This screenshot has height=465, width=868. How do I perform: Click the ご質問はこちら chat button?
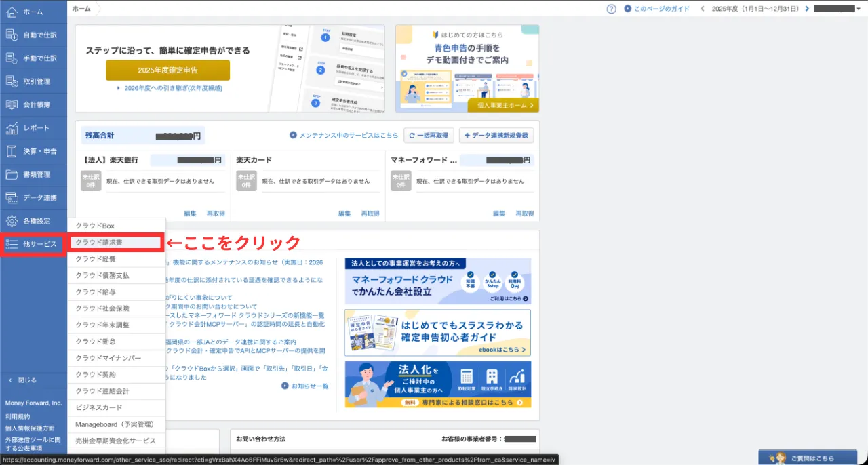(808, 458)
